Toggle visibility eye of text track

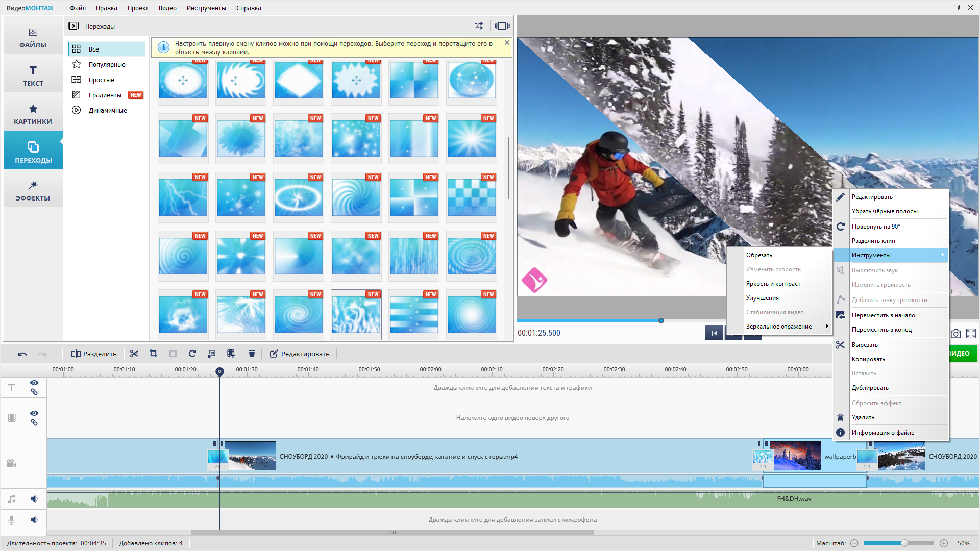tap(34, 383)
